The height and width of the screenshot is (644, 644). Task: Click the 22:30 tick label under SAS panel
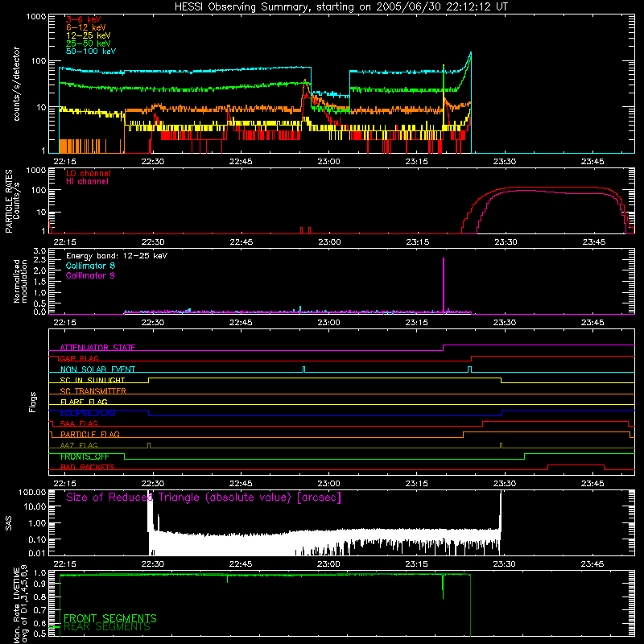[x=153, y=564]
